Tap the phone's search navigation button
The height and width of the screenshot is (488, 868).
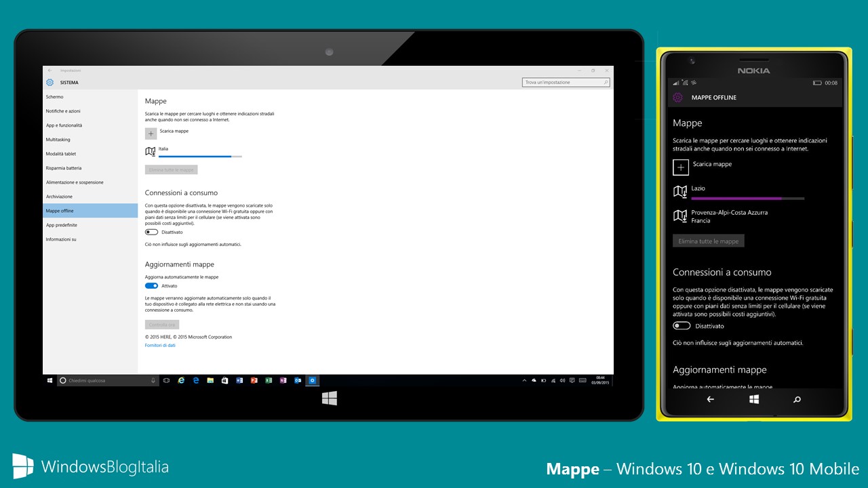click(797, 399)
